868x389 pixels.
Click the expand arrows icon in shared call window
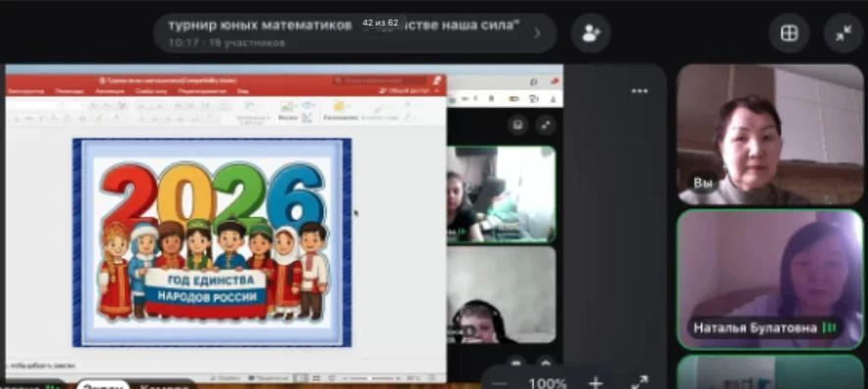click(x=545, y=125)
